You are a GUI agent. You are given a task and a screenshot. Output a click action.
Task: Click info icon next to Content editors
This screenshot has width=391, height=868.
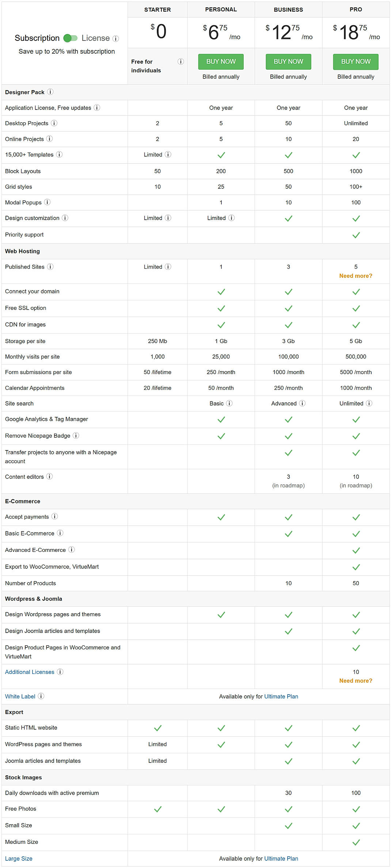pyautogui.click(x=49, y=476)
